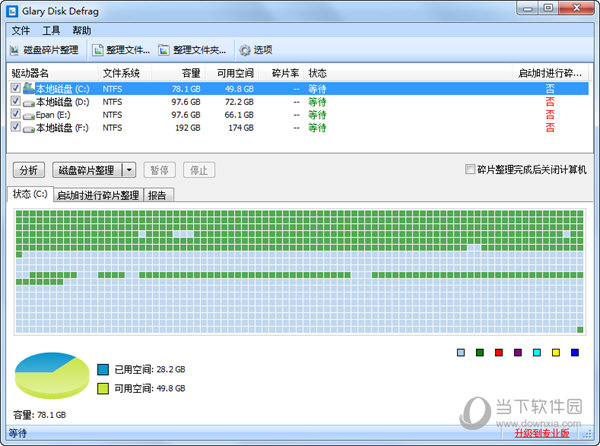Click the 等待 status bar text
This screenshot has height=446, width=600.
[x=18, y=433]
